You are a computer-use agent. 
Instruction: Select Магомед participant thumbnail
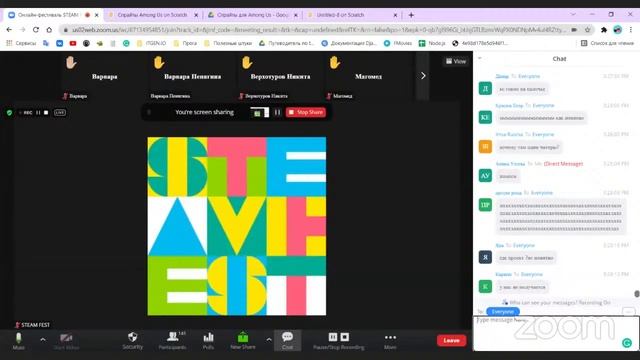coord(368,76)
